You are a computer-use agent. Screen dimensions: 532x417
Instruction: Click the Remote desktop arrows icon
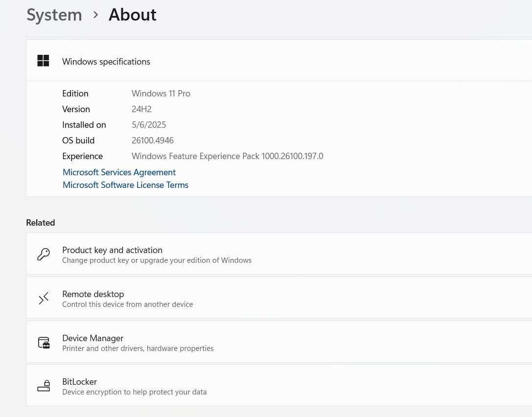(44, 298)
